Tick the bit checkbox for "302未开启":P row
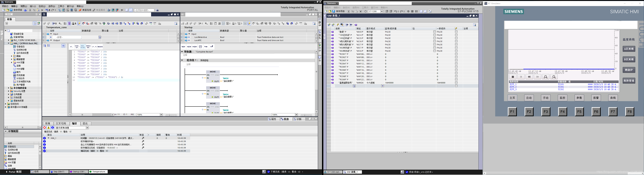644x175 pixels. [435, 48]
